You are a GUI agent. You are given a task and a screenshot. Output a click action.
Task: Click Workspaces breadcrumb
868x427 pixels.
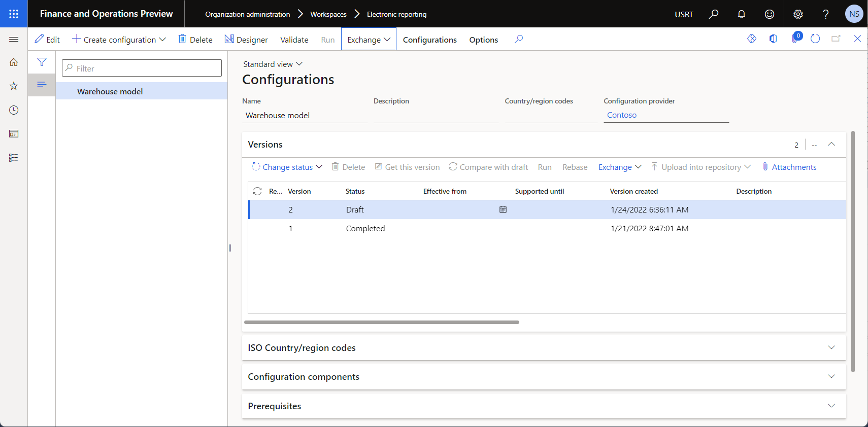pos(328,14)
